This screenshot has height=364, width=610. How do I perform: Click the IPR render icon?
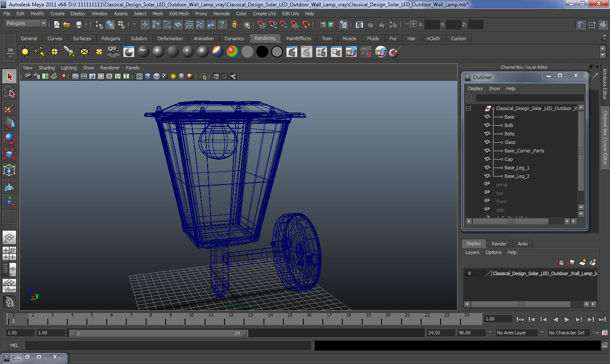pyautogui.click(x=382, y=25)
